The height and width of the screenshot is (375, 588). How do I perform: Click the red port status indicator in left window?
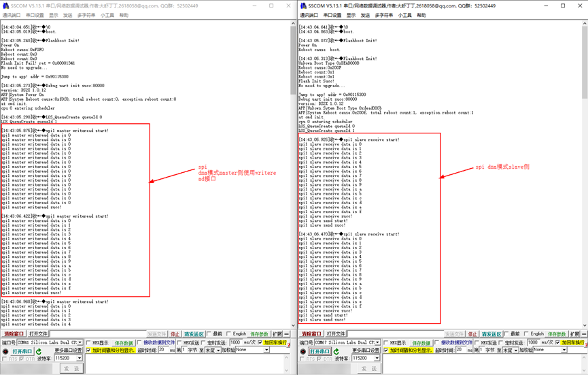(x=6, y=351)
